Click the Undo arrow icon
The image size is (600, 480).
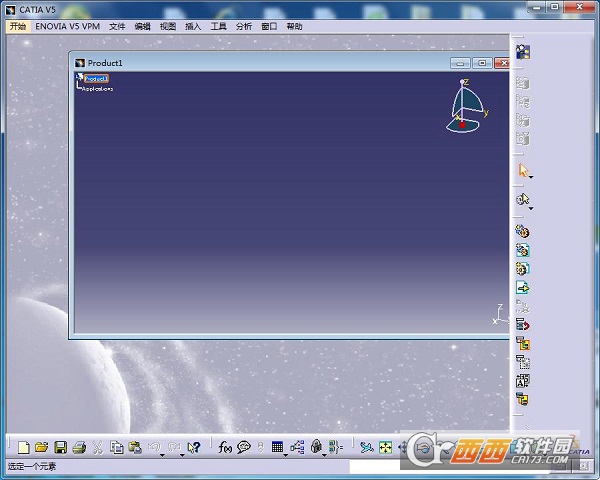coord(154,446)
